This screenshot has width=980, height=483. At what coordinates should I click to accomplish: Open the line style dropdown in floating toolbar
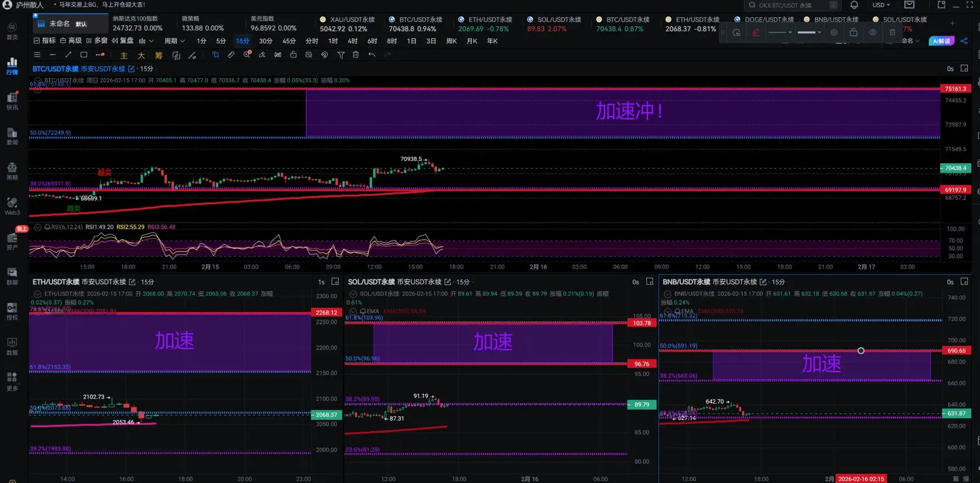(780, 33)
